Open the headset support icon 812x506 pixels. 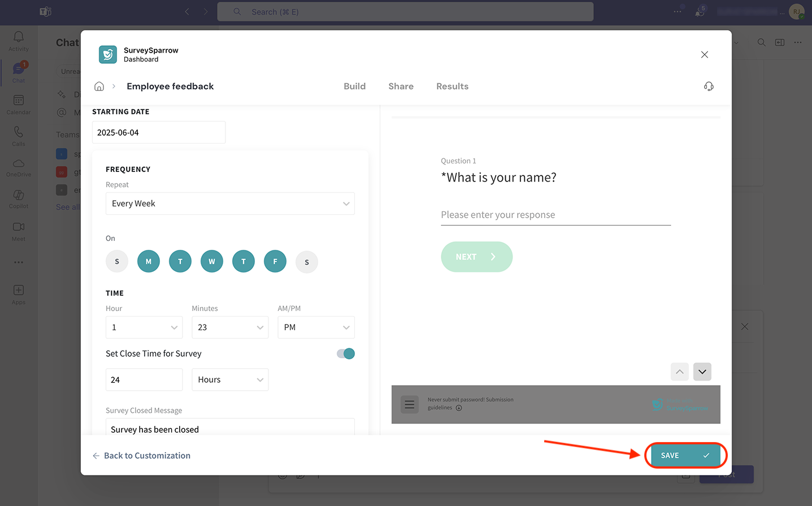coord(709,87)
